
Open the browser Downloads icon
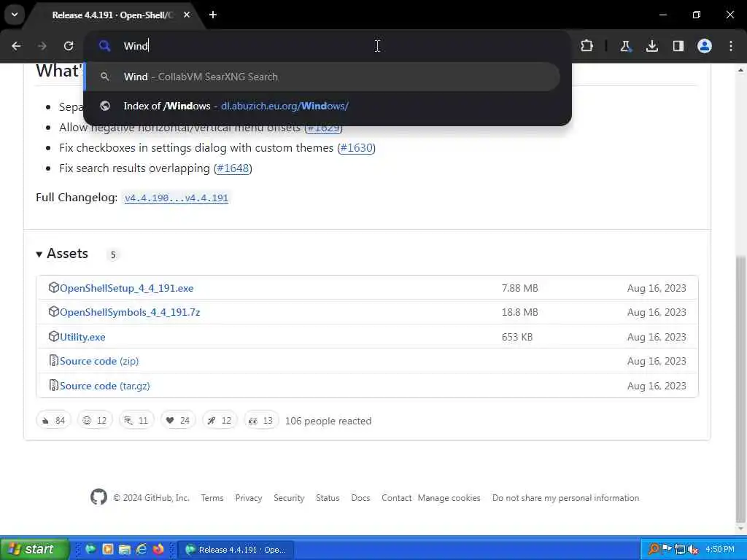(651, 46)
